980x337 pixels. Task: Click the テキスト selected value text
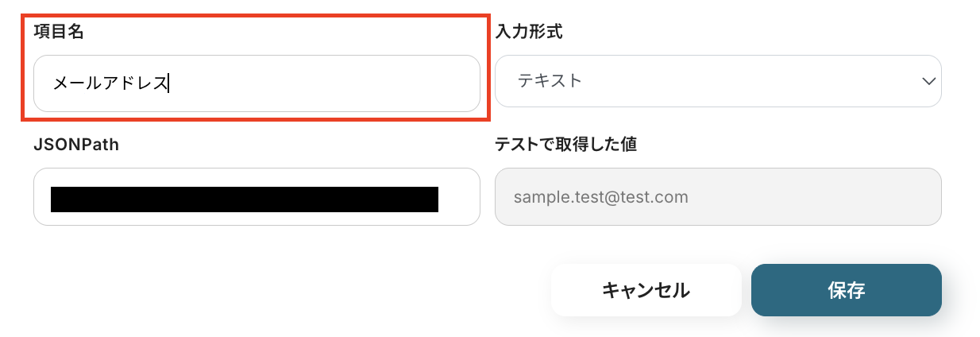(550, 81)
